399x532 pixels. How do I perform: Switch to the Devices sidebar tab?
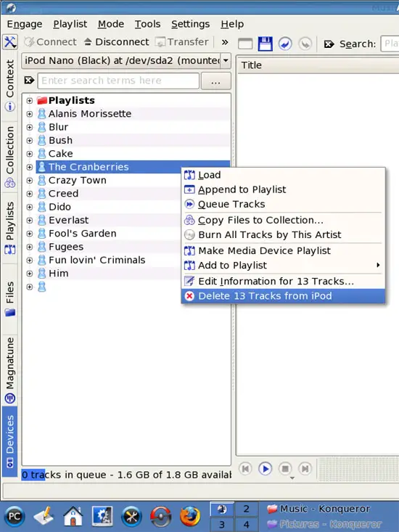[x=10, y=441]
